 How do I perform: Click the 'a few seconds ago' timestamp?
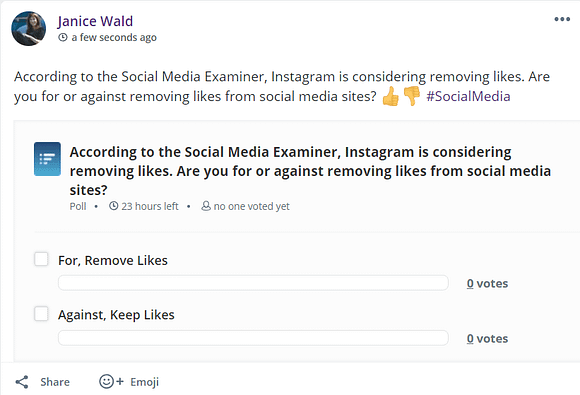point(114,37)
